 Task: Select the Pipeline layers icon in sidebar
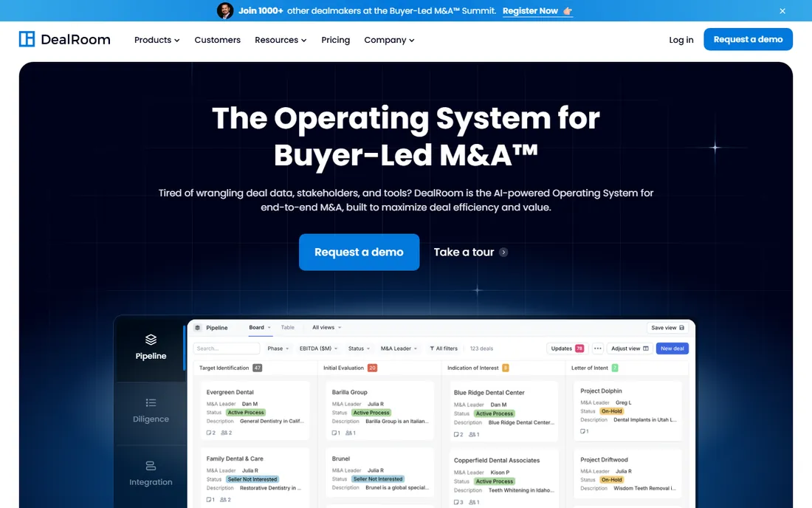(151, 340)
